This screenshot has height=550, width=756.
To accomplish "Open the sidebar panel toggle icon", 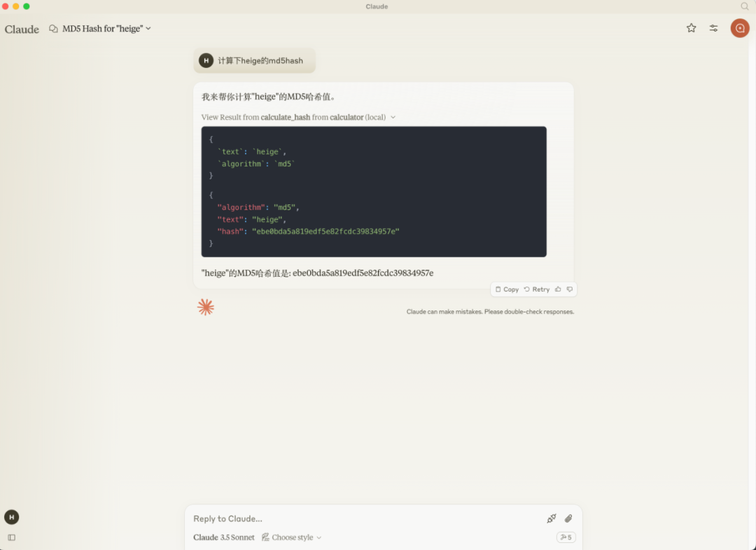I will tap(12, 537).
